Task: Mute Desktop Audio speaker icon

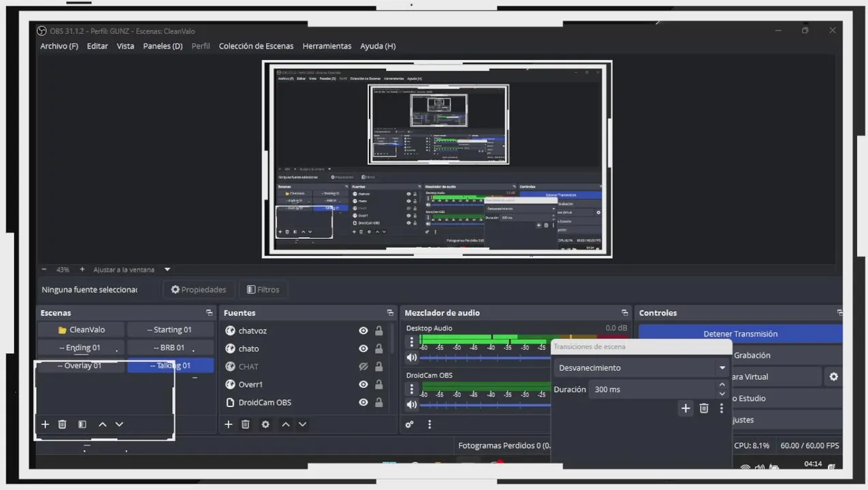Action: pos(411,357)
